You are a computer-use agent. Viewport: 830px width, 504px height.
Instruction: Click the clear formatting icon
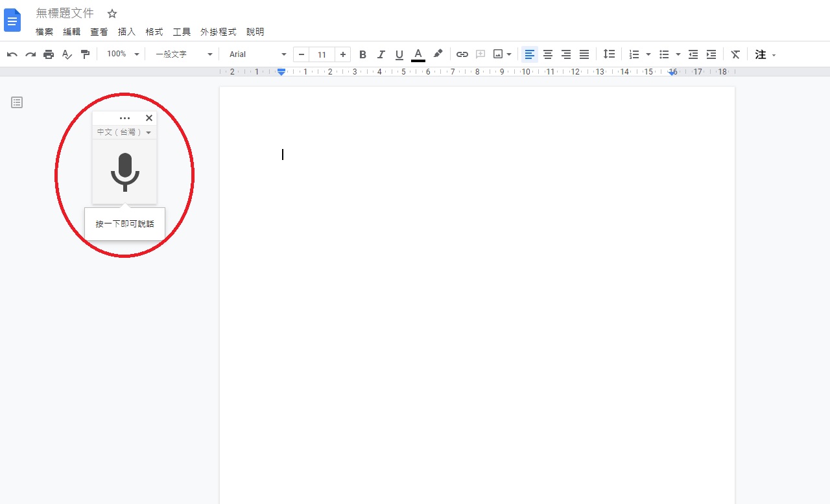coord(735,54)
